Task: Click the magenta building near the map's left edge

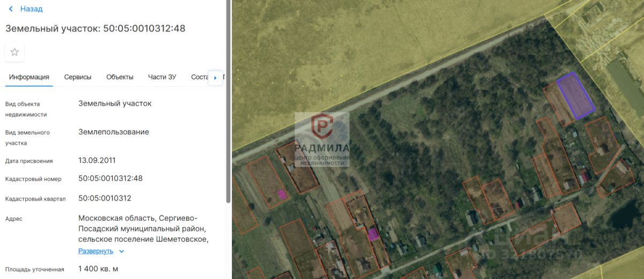Action: [281, 195]
